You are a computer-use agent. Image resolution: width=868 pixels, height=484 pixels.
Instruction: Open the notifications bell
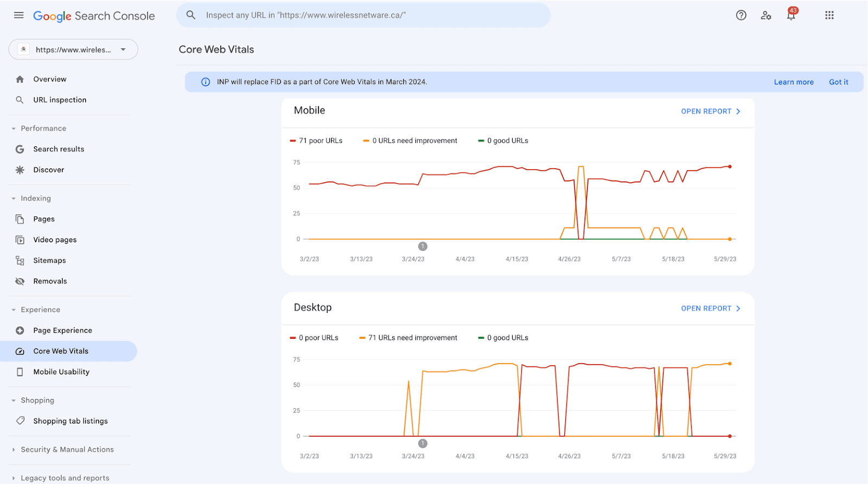click(791, 15)
